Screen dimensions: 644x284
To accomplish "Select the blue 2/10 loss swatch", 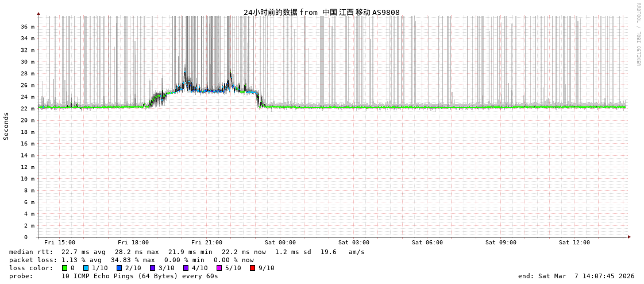I will 119,268.
